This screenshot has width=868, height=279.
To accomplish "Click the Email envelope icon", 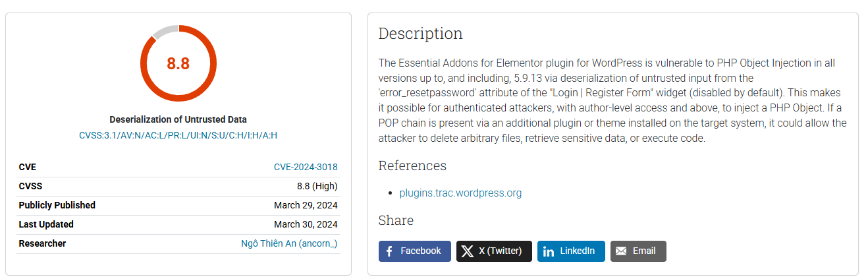I will [x=621, y=251].
